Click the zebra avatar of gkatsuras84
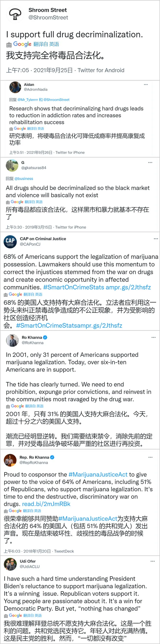This screenshot has width=160, height=644. 12,165
